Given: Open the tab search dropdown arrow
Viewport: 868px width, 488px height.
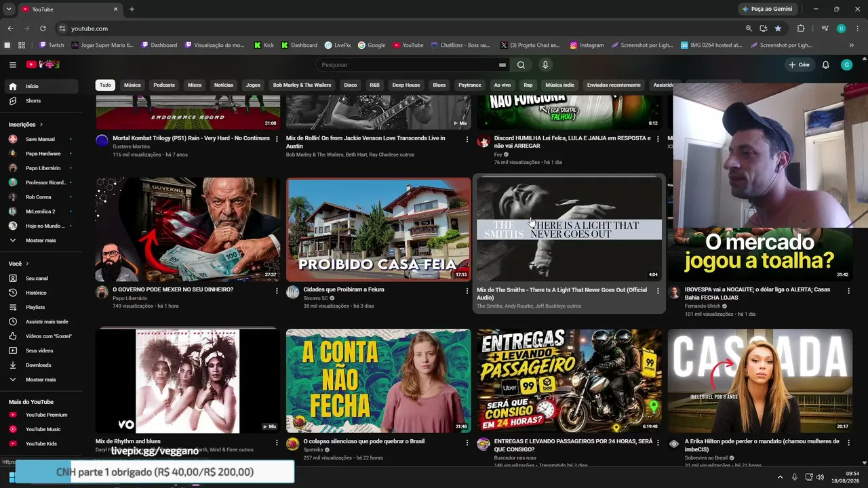Looking at the screenshot, I should pos(9,9).
